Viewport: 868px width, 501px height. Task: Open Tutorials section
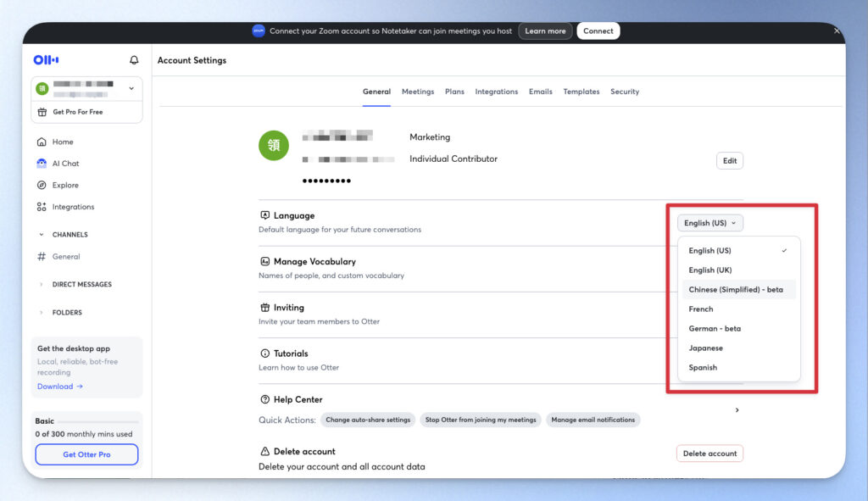291,353
